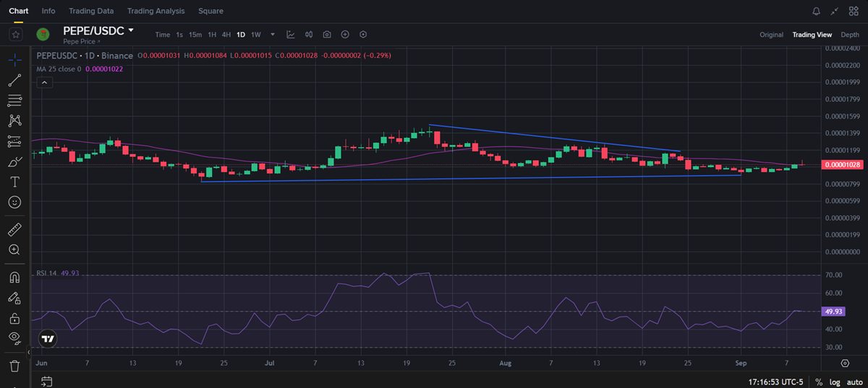Open the grid layout icon top right
The height and width of the screenshot is (388, 868).
854,11
